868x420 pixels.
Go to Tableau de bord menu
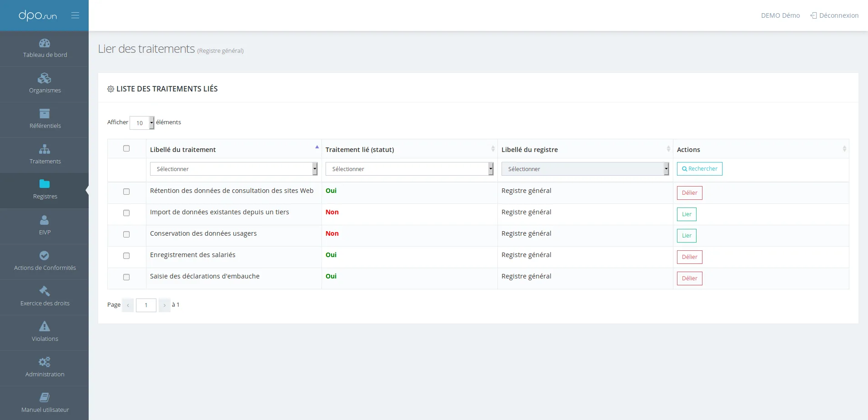(x=45, y=55)
